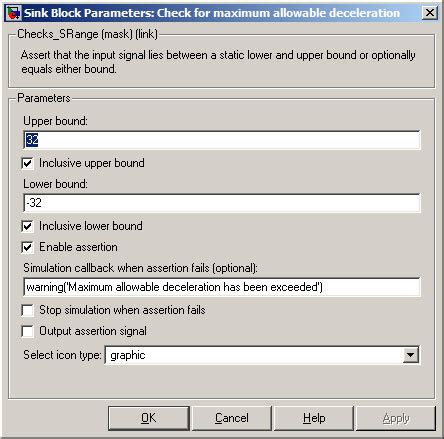Toggle Inclusive lower bound checkbox
The image size is (444, 439).
(27, 226)
